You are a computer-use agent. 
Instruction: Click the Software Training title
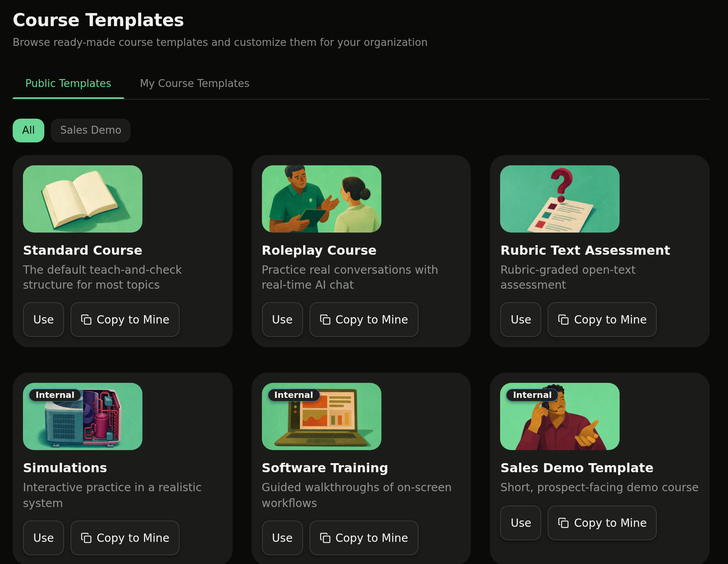pyautogui.click(x=325, y=468)
